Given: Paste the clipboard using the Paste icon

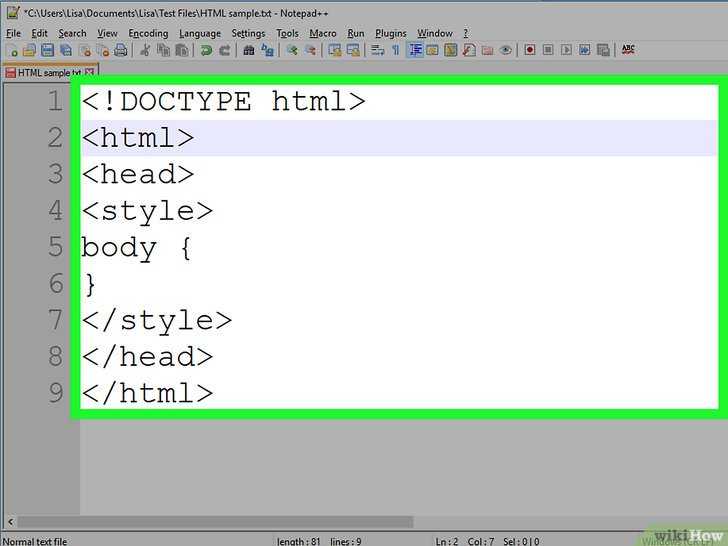Looking at the screenshot, I should [182, 50].
